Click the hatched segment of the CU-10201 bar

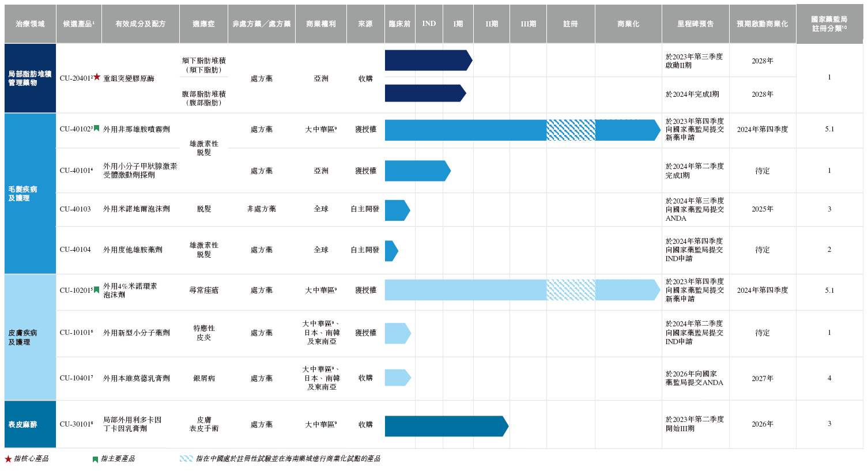tap(571, 290)
